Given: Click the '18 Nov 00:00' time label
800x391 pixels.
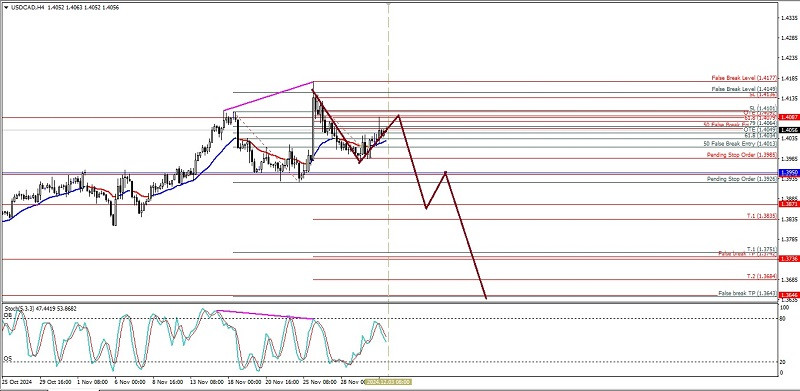Looking at the screenshot, I should pos(245,382).
